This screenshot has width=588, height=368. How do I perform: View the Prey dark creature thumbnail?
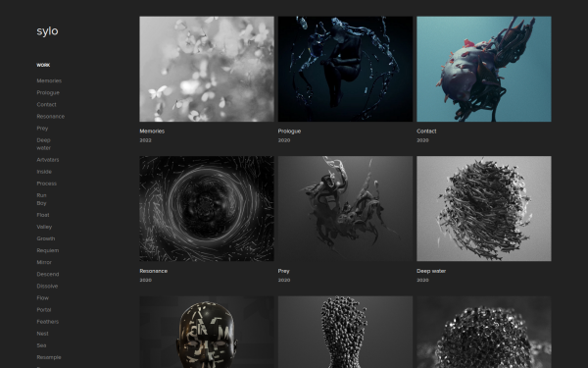345,208
